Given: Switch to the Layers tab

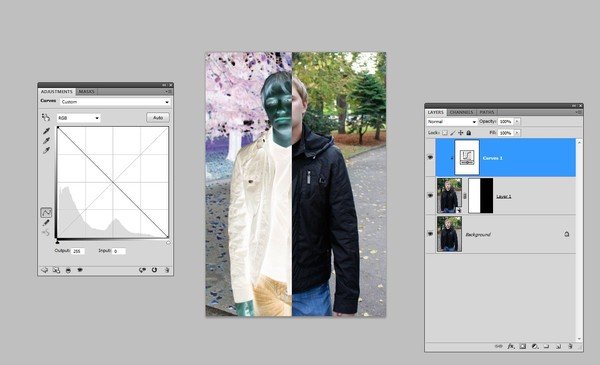Looking at the screenshot, I should [435, 112].
